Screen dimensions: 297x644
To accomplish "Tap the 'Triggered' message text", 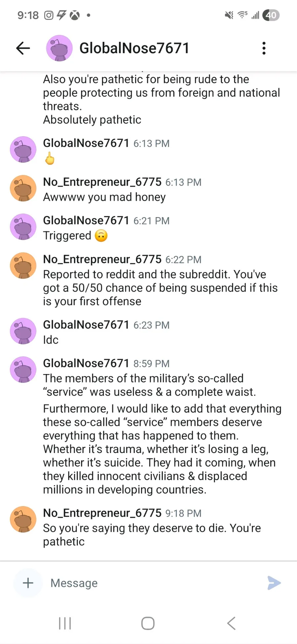I will point(67,236).
